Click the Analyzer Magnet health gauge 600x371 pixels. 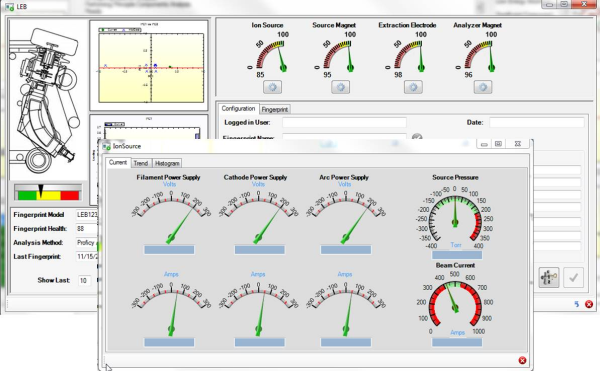point(477,55)
